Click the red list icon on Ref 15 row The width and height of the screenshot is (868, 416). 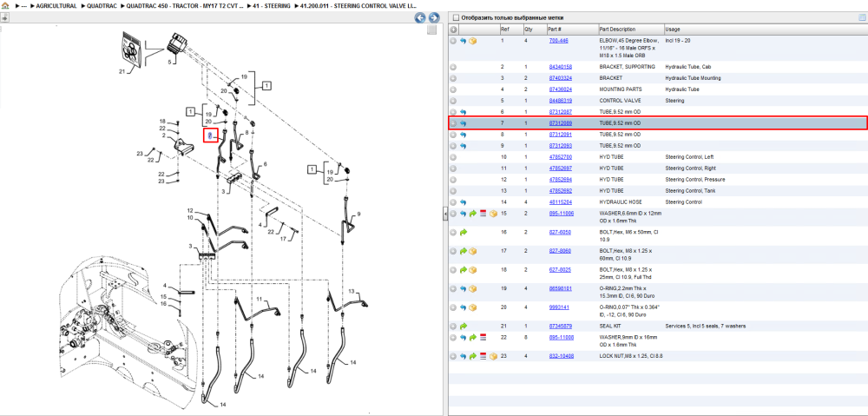tap(483, 214)
